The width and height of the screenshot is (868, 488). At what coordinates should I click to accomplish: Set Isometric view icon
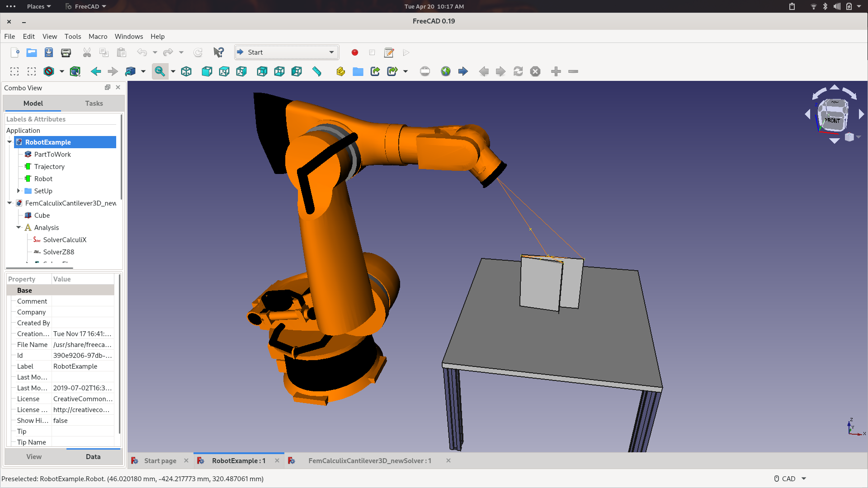[x=186, y=71]
